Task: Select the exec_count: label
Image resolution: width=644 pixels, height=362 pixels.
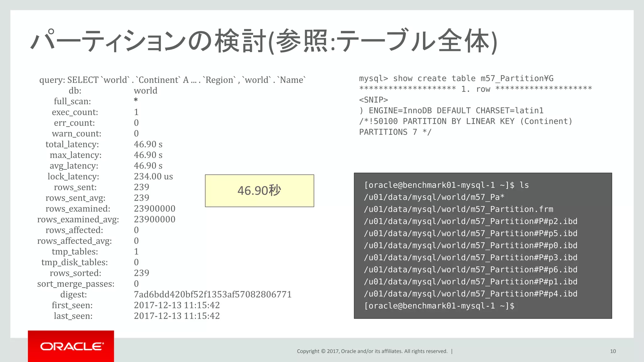Action: (x=75, y=112)
